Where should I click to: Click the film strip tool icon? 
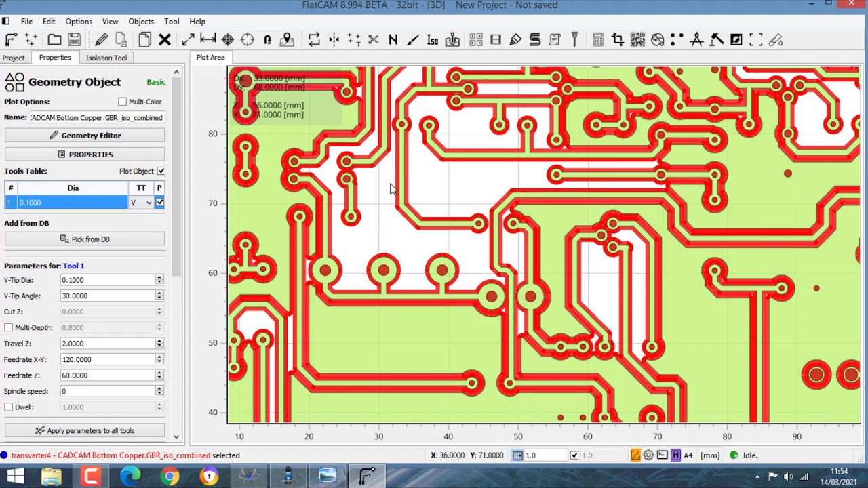click(496, 40)
